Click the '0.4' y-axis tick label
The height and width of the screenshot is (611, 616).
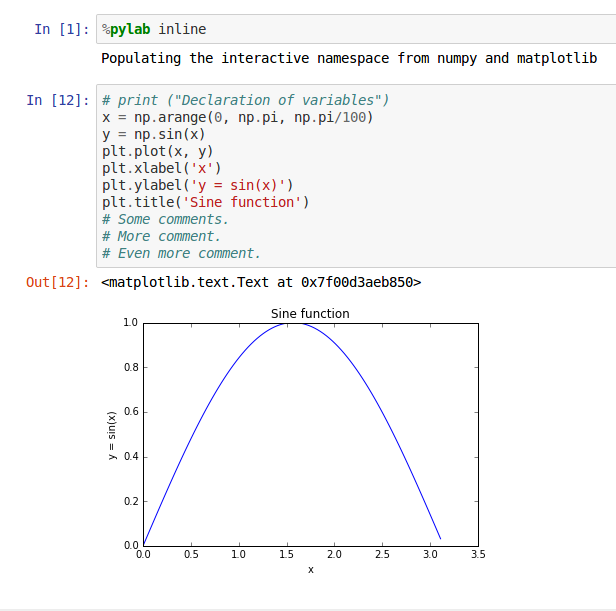point(131,457)
